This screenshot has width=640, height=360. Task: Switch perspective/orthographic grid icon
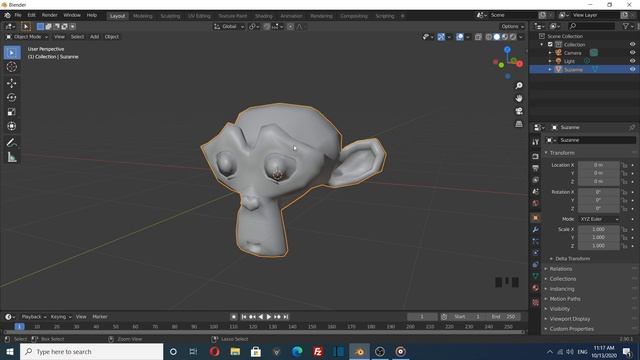click(519, 124)
